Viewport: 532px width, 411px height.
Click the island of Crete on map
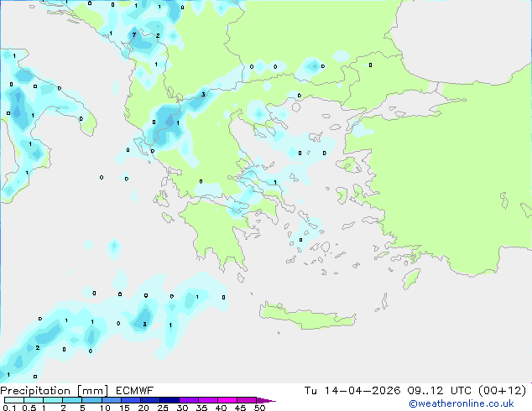(x=308, y=316)
